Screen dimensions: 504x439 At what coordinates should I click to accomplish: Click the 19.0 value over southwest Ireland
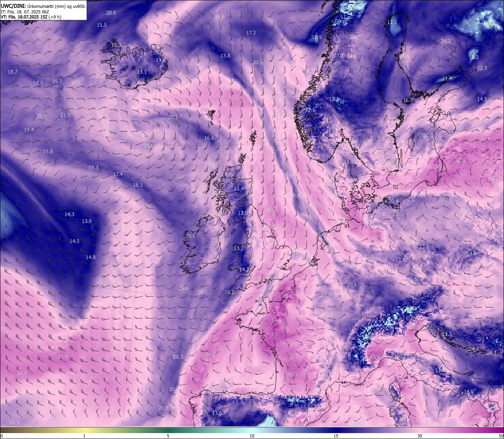(183, 263)
